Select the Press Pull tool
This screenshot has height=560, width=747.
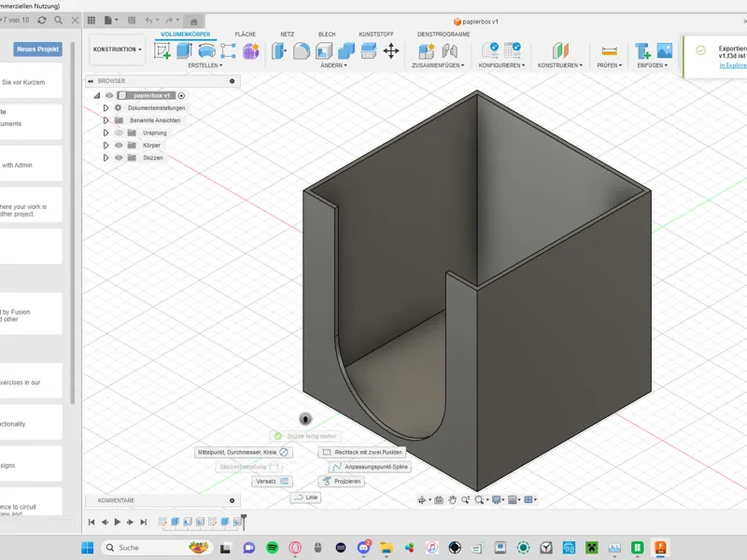(x=279, y=50)
